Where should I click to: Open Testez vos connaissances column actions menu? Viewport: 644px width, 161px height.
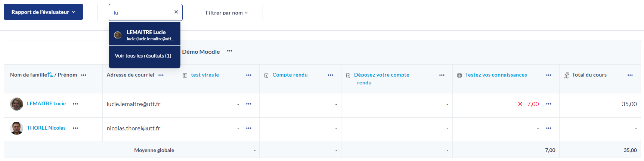tap(549, 75)
